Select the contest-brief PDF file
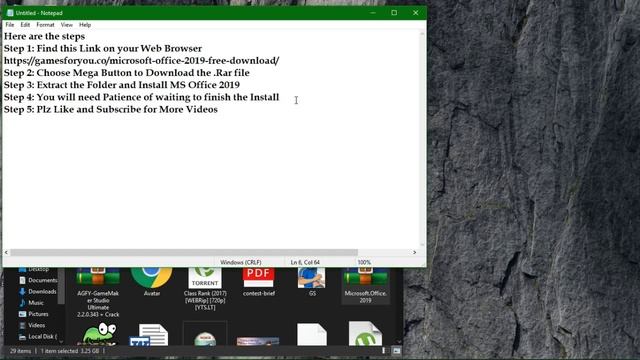Image resolution: width=640 pixels, height=360 pixels. click(259, 282)
